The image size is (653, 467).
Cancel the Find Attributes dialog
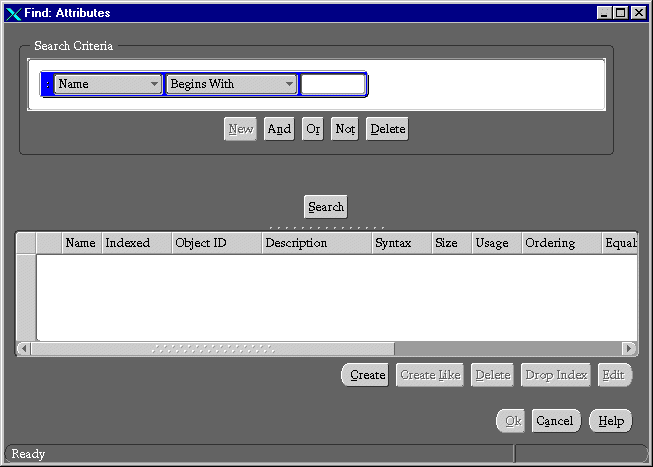click(x=555, y=421)
